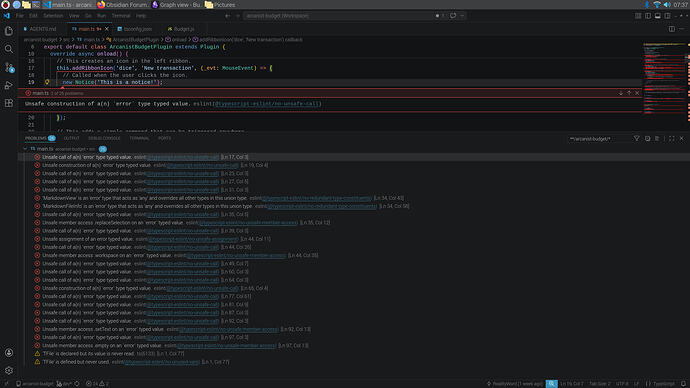
Task: Open the View menu
Action: coord(74,16)
